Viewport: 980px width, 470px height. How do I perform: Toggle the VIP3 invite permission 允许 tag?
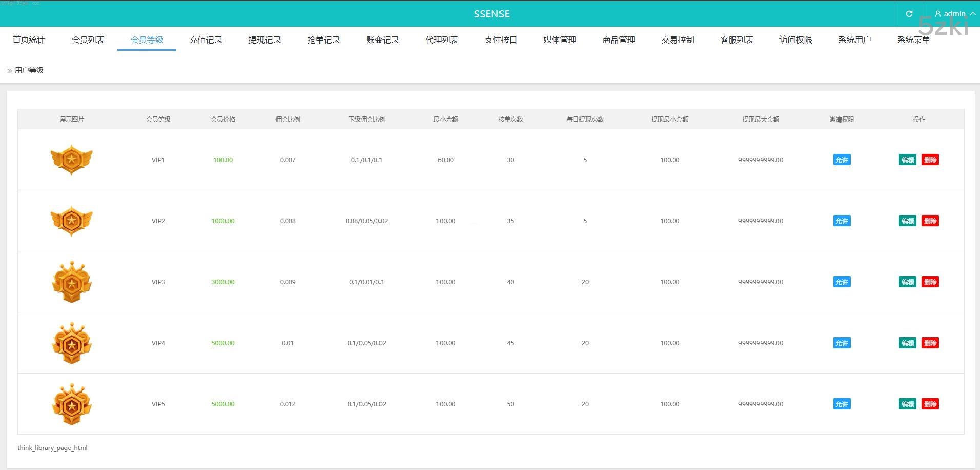coord(842,282)
